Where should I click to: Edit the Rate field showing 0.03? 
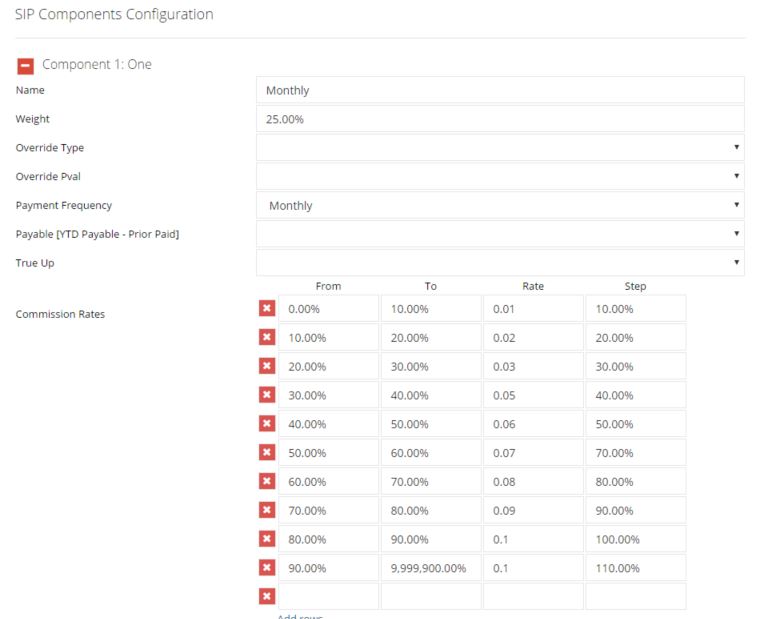point(533,366)
